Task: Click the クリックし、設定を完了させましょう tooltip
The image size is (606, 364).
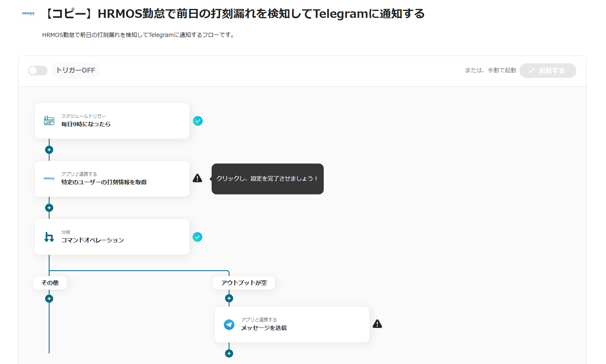Action: 268,179
